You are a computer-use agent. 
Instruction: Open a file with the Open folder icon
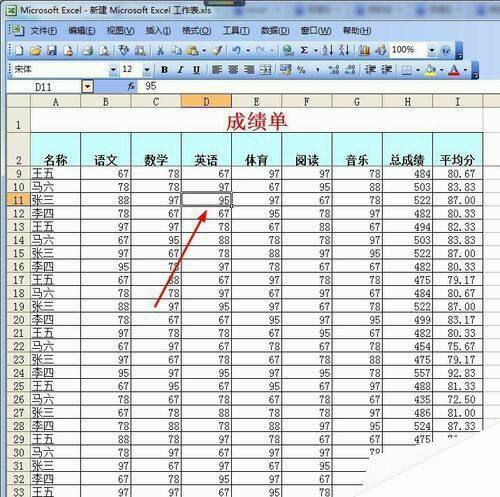click(35, 50)
